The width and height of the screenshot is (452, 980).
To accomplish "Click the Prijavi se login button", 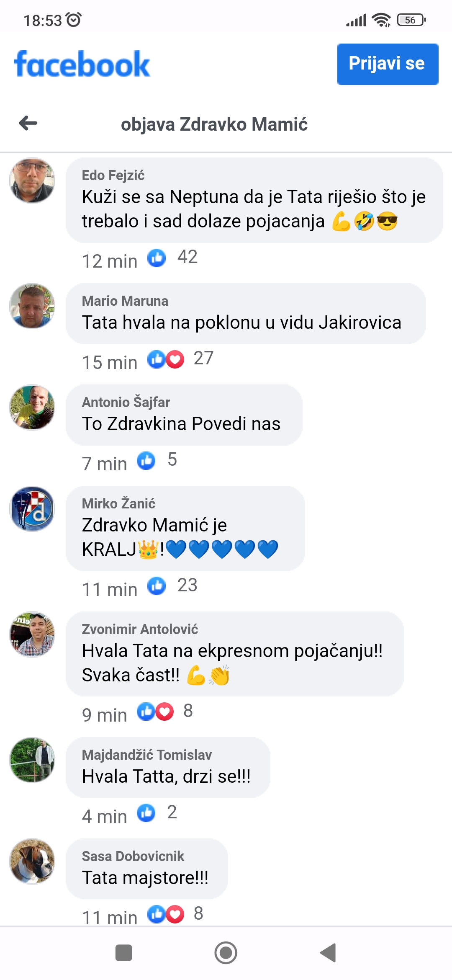I will click(388, 64).
